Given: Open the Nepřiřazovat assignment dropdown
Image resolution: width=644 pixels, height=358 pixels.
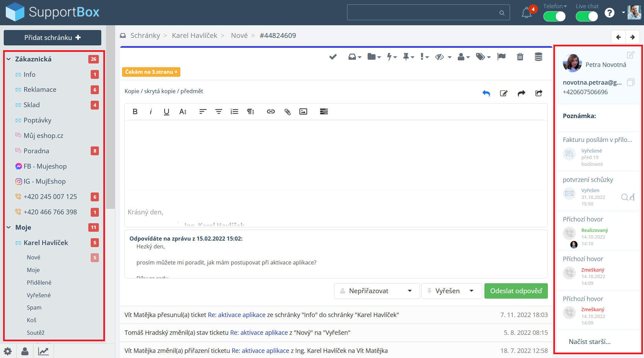Looking at the screenshot, I should coord(377,291).
